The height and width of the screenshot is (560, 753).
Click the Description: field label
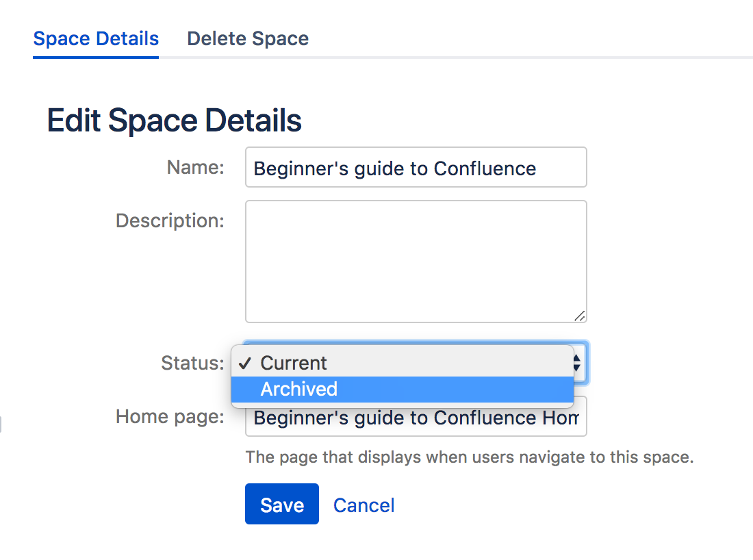coord(170,220)
